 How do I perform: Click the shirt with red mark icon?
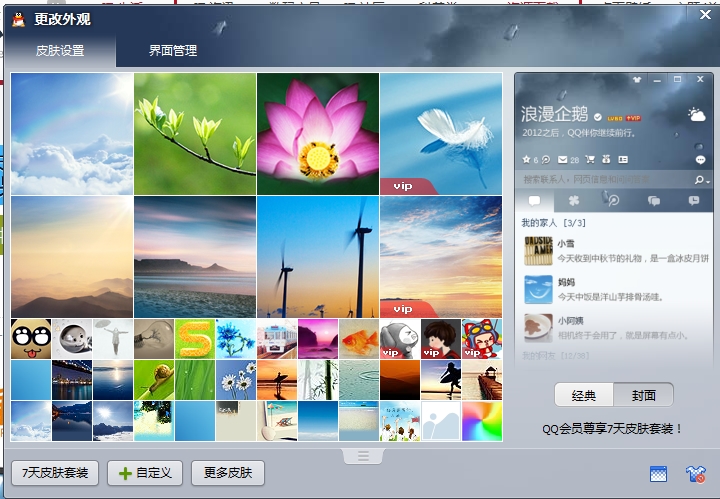(695, 474)
